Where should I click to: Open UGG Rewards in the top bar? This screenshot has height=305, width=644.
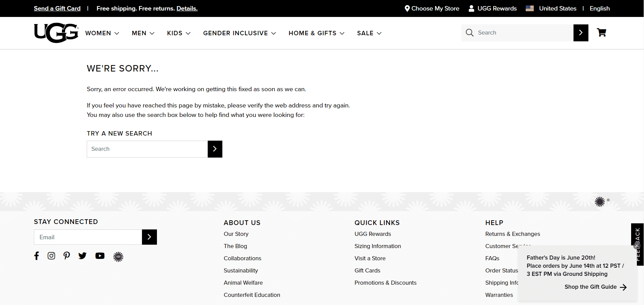(493, 8)
